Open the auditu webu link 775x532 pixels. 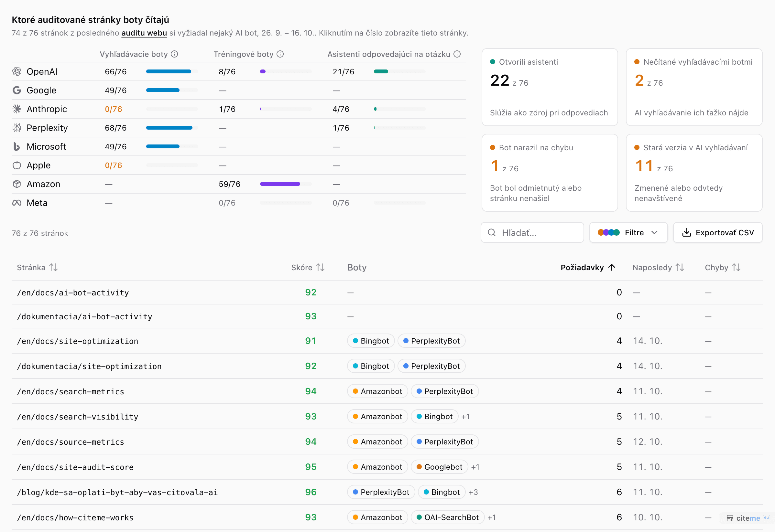coord(144,33)
